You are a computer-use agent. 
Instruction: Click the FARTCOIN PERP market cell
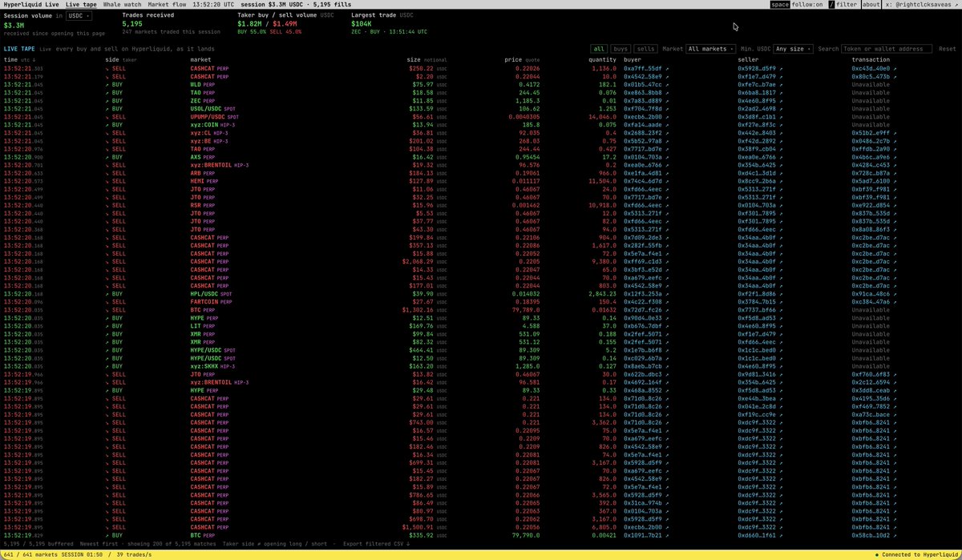pos(211,301)
